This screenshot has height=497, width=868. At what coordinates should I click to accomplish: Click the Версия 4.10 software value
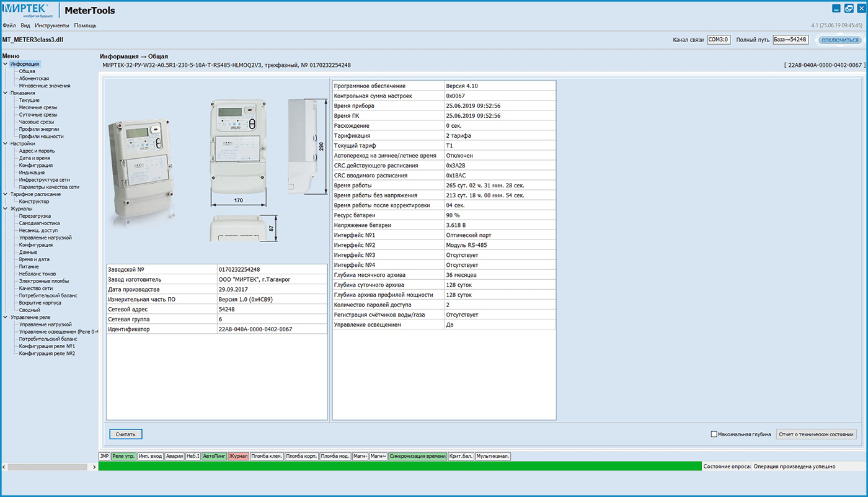pyautogui.click(x=462, y=86)
